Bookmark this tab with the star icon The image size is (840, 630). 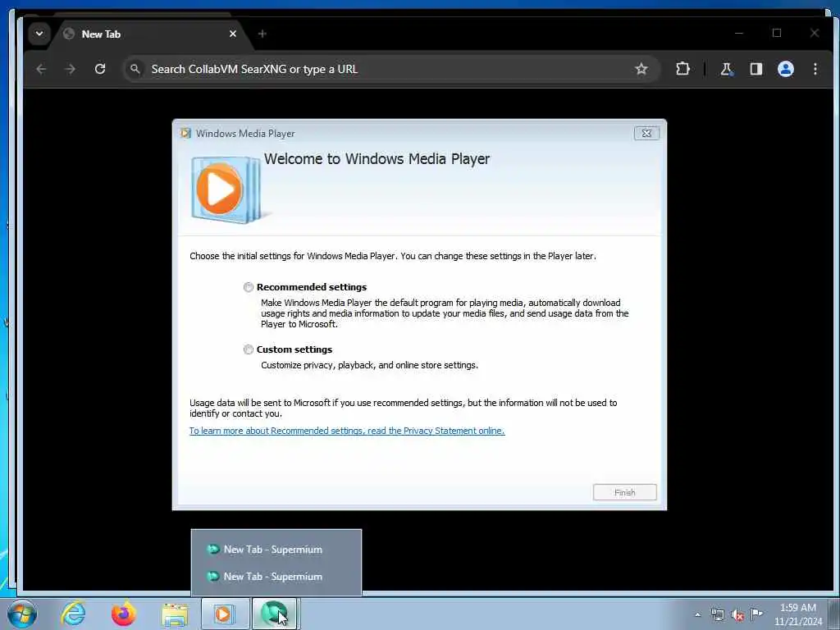(x=641, y=69)
